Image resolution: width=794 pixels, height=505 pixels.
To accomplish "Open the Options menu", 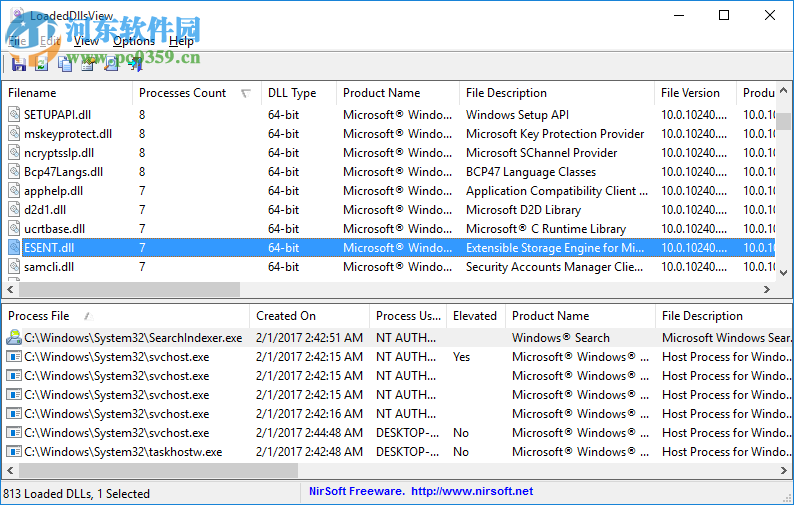I will coord(134,41).
